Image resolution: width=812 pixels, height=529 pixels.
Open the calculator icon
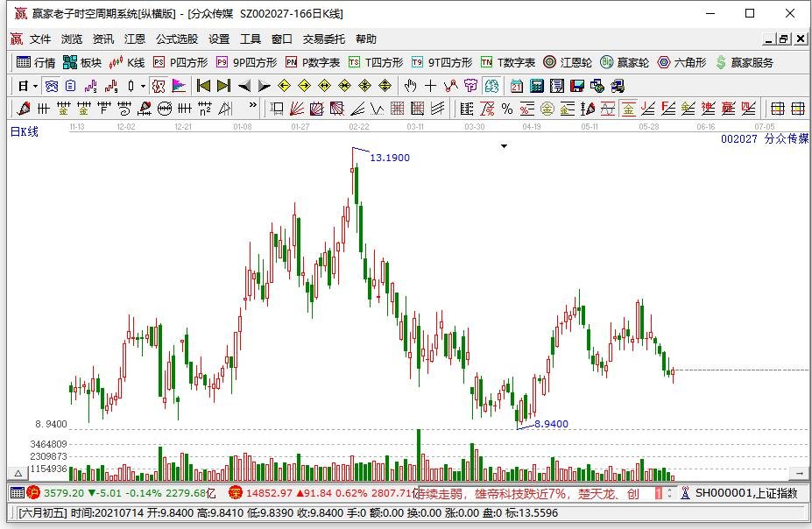pyautogui.click(x=536, y=86)
